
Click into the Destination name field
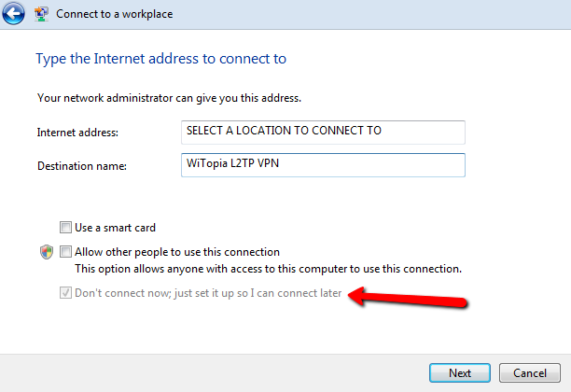pos(323,165)
